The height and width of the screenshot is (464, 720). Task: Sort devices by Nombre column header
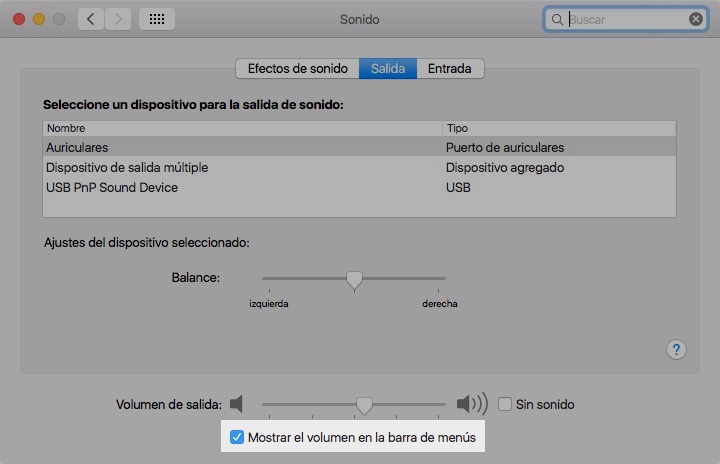coord(242,128)
